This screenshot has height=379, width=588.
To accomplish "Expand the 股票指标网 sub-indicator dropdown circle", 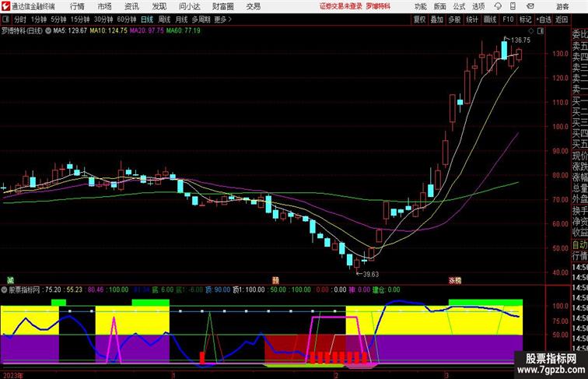I will pos(4,290).
